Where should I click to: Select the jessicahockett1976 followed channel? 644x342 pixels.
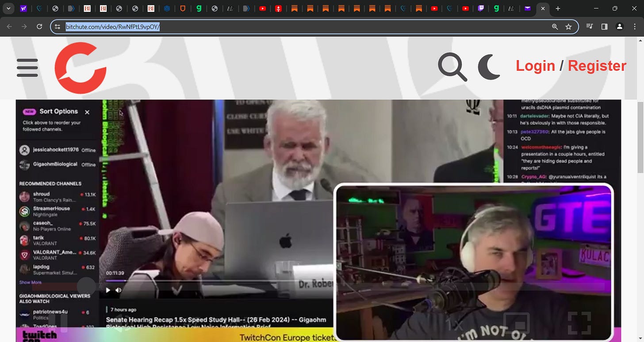(x=57, y=150)
